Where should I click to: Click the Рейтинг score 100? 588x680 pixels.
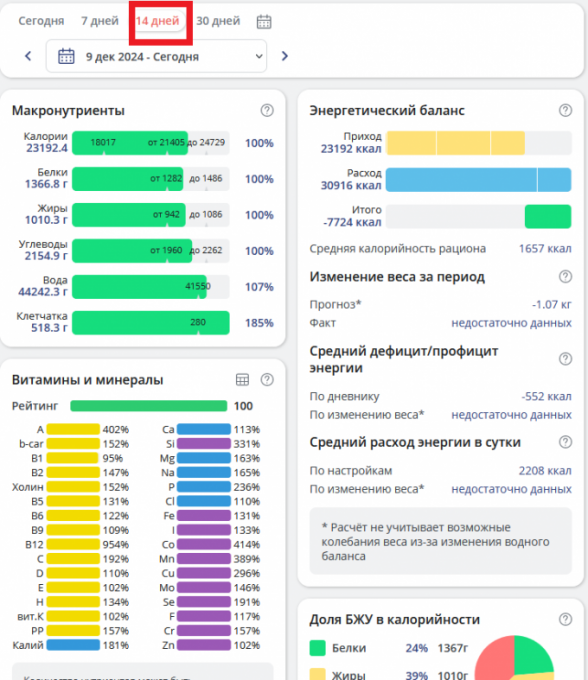pyautogui.click(x=243, y=406)
